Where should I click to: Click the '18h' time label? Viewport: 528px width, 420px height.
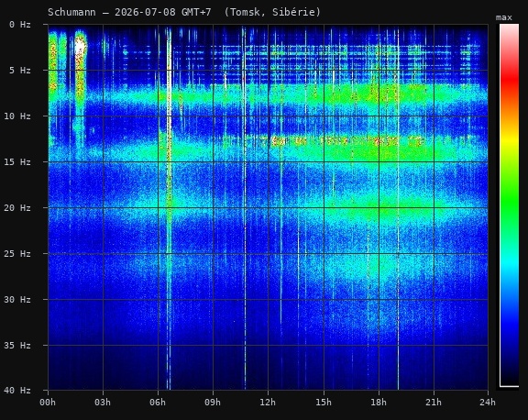click(x=379, y=403)
